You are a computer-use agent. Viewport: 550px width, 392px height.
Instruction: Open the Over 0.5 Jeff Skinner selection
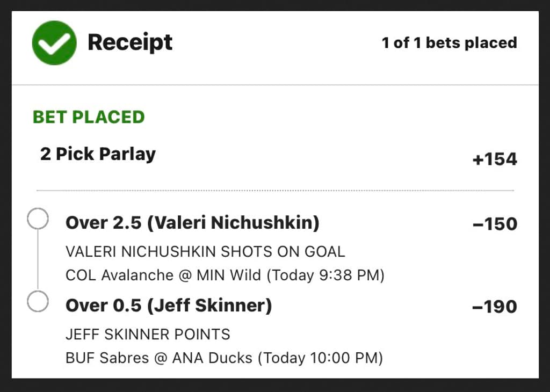(169, 305)
